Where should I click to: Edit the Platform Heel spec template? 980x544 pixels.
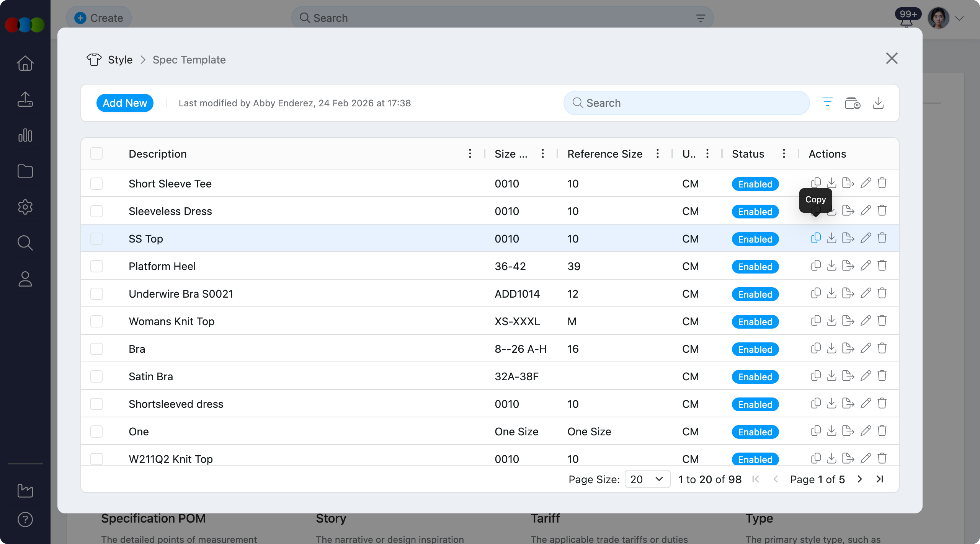click(x=866, y=265)
